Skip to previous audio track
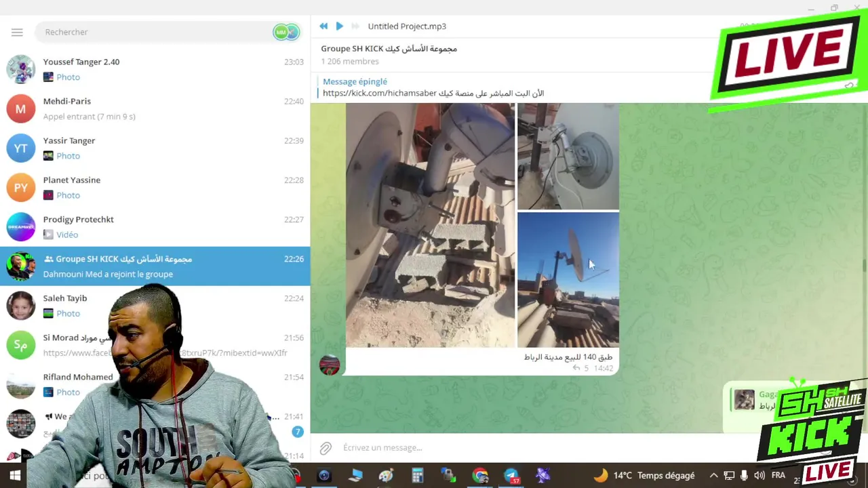868x488 pixels. click(323, 26)
